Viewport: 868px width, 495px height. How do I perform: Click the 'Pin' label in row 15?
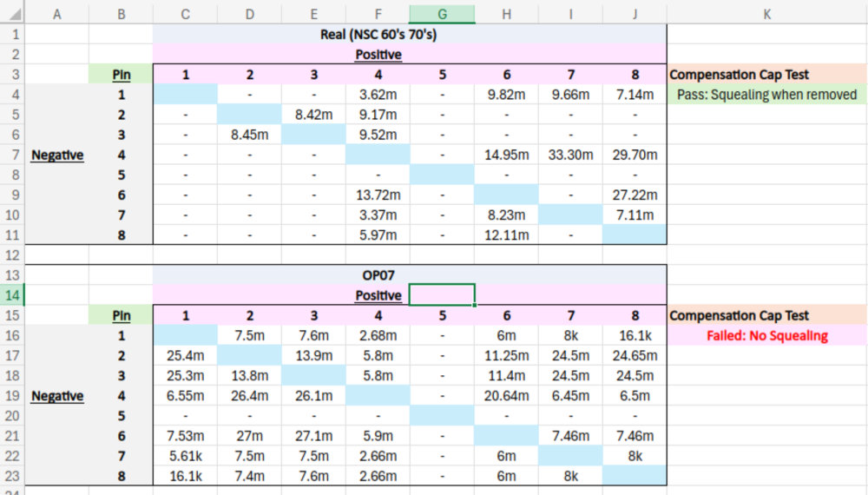click(x=122, y=315)
